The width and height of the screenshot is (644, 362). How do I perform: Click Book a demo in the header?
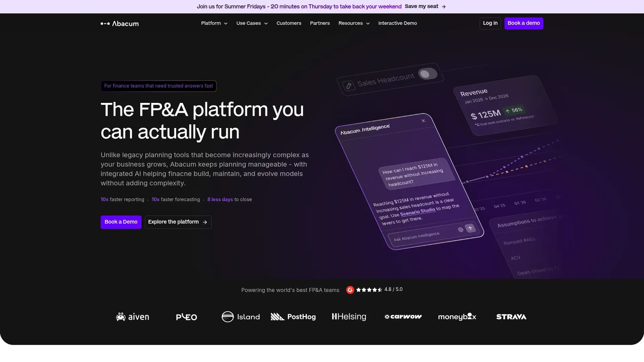524,23
